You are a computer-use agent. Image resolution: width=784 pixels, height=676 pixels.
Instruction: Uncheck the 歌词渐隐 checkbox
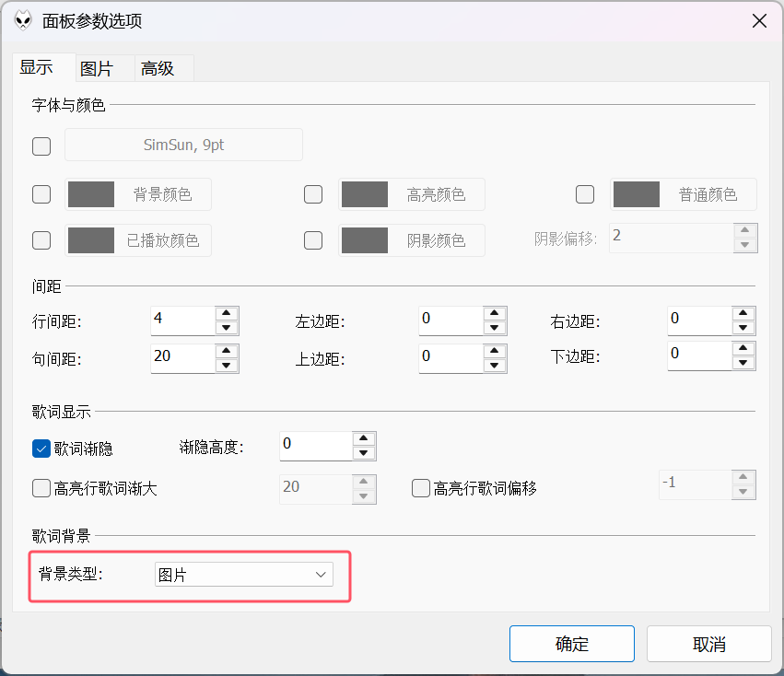pos(41,449)
